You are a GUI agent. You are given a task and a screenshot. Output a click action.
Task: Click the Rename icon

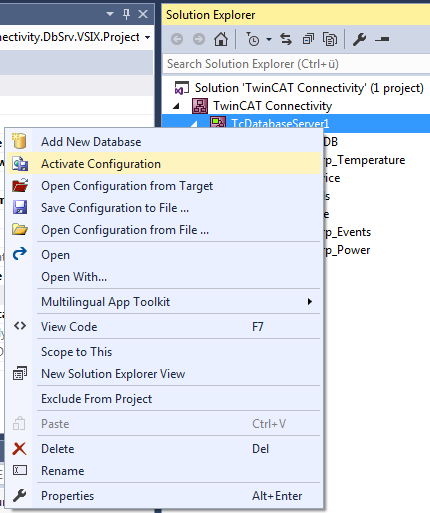point(20,470)
